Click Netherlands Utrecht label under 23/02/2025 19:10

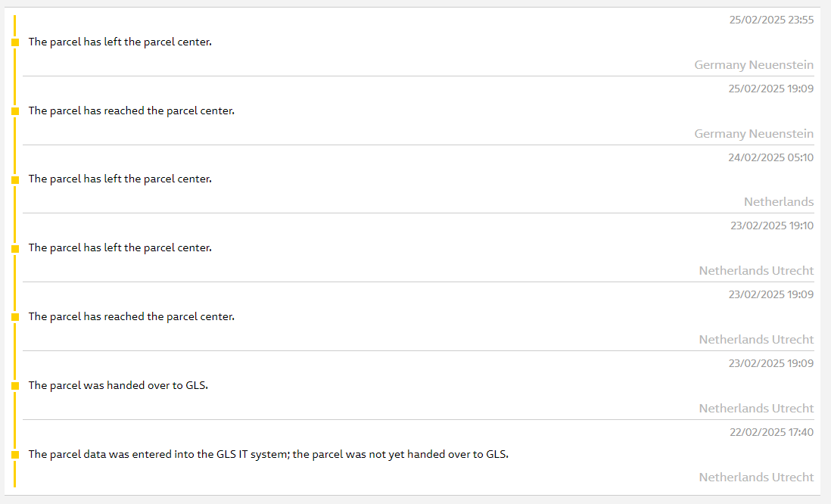tap(756, 271)
